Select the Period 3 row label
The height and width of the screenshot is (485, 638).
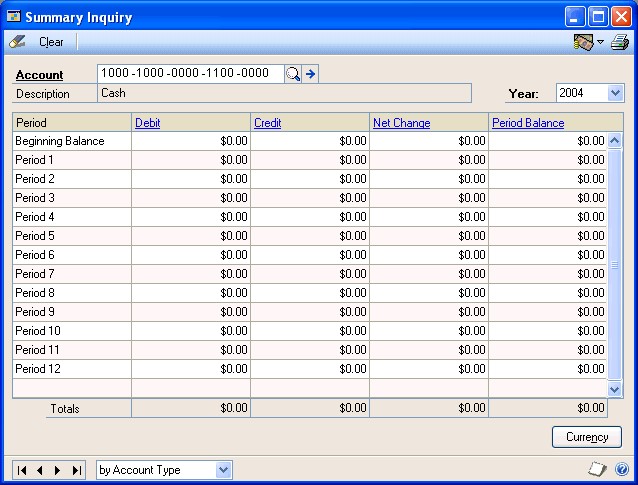35,198
